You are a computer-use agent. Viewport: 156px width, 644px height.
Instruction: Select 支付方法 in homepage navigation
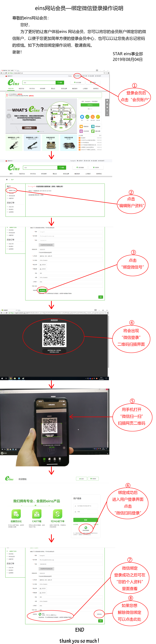(32, 89)
